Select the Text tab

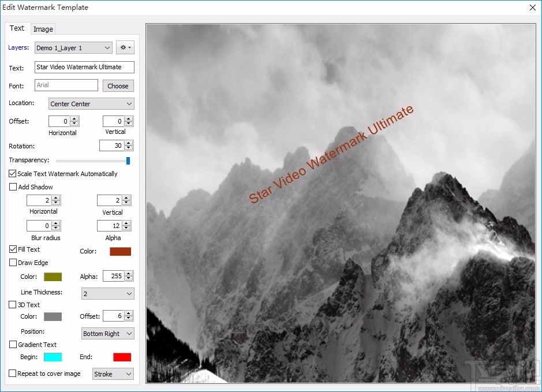tap(17, 28)
